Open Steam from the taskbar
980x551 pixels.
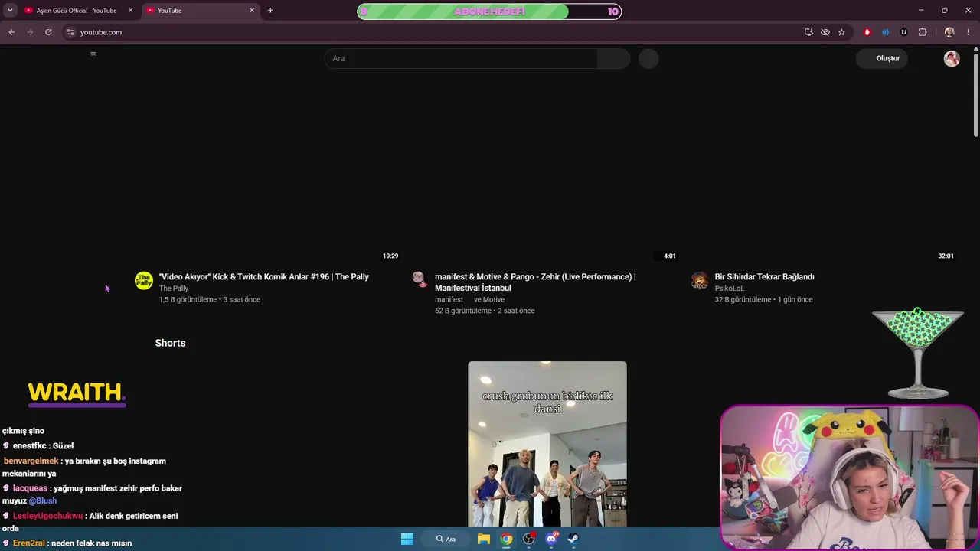coord(573,539)
